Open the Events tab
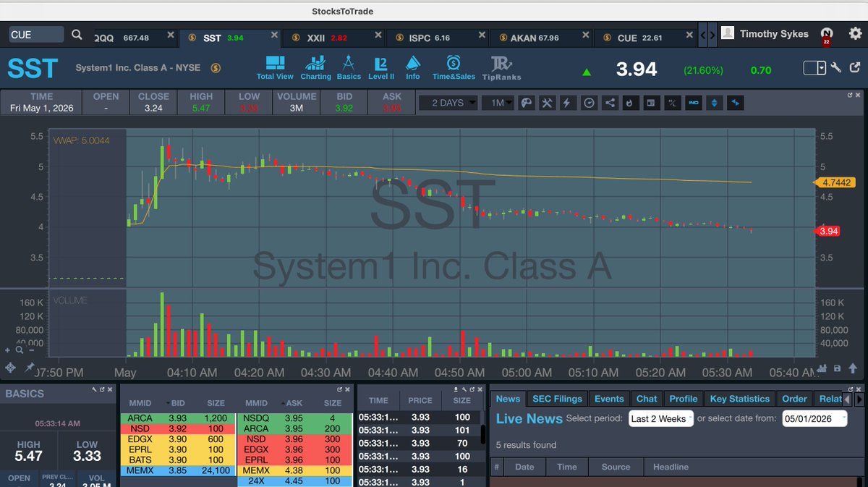868x487 pixels. tap(609, 399)
